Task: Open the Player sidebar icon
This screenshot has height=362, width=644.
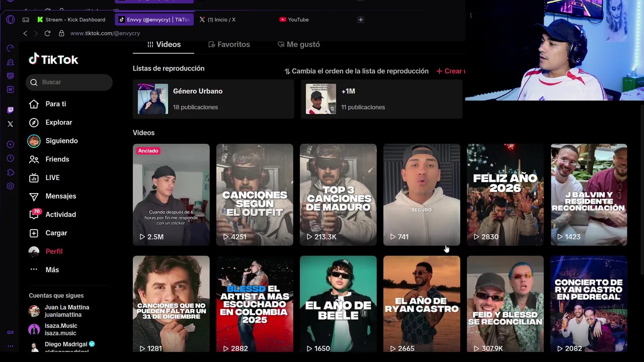Action: coord(10,145)
